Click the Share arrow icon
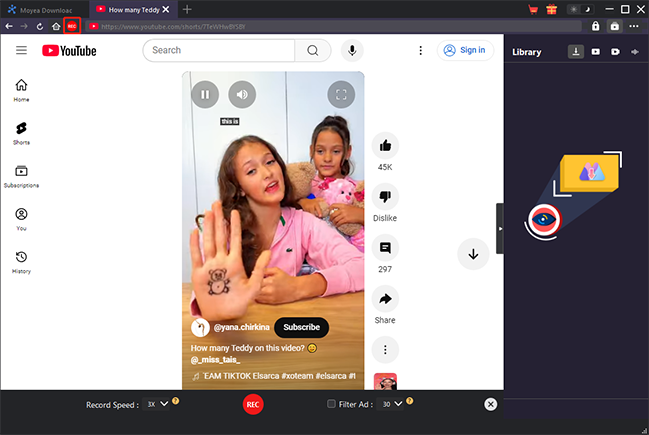 click(385, 298)
